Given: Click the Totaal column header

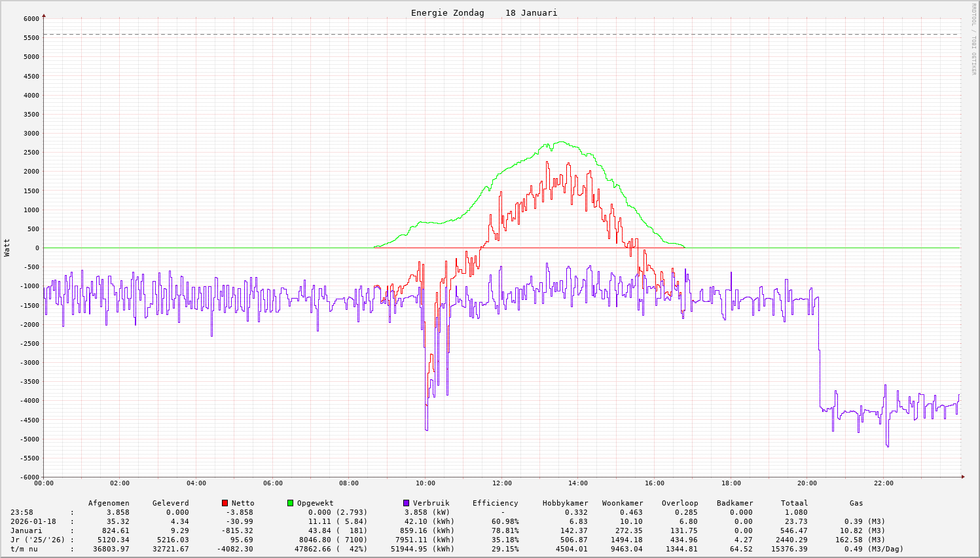Looking at the screenshot, I should 794,503.
